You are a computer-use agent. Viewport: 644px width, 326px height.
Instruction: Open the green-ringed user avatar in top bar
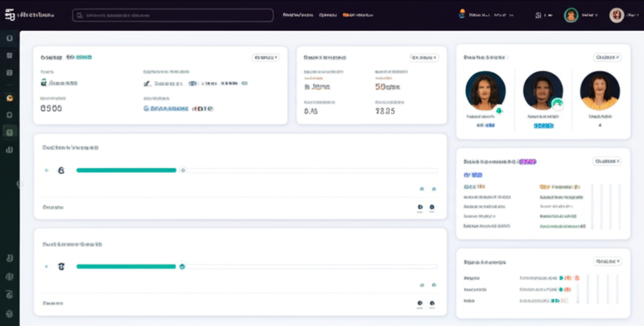tap(571, 15)
